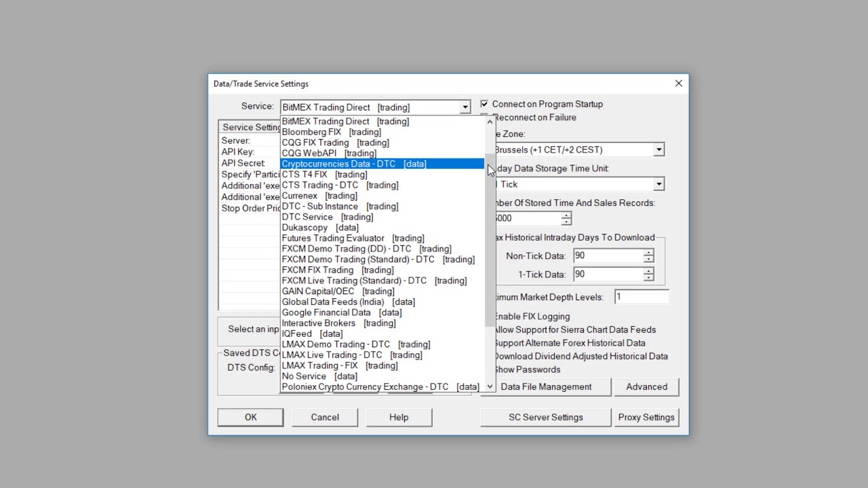Open the Intraday Data Storage Time Unit dropdown

[x=658, y=184]
